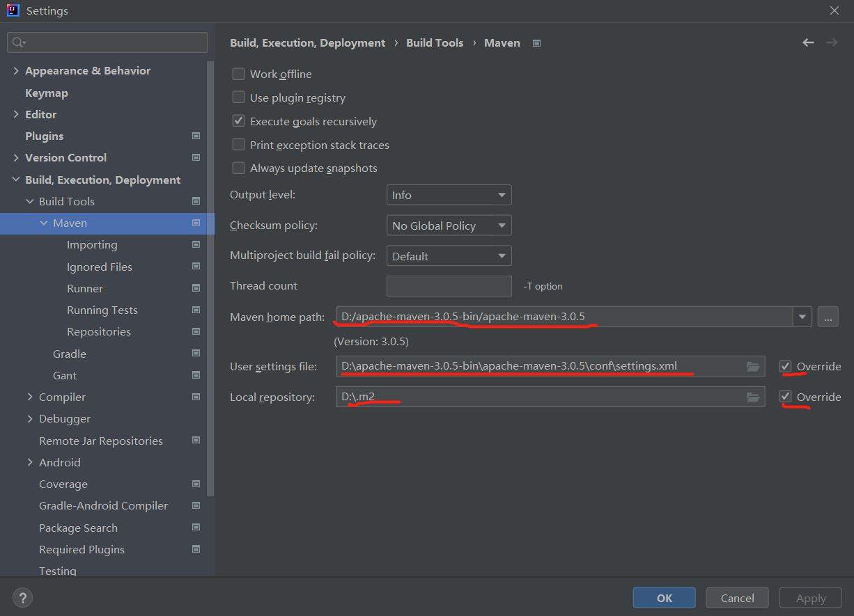Screen dimensions: 854x616
Task: Navigate back using the left arrow
Action: click(807, 42)
